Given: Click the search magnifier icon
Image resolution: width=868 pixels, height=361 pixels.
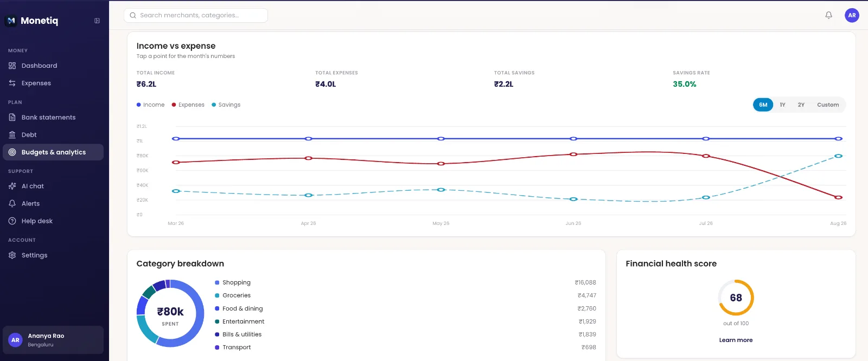Looking at the screenshot, I should coord(133,15).
